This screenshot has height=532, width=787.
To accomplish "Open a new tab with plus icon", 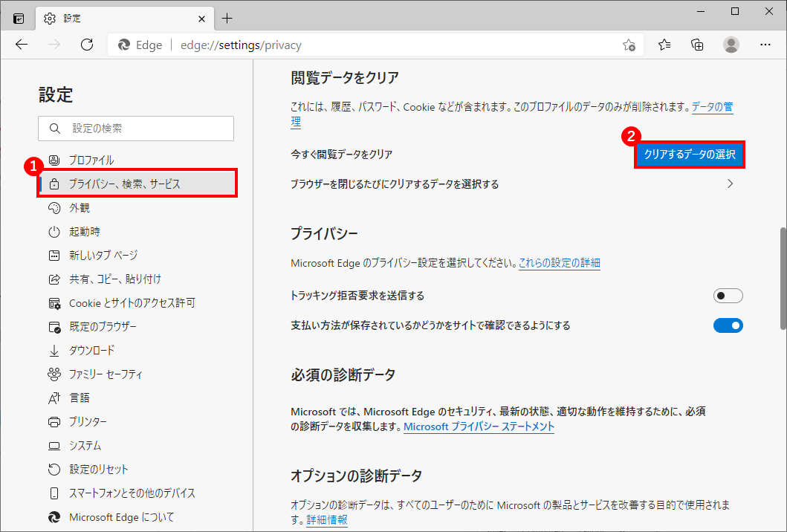I will [x=227, y=19].
